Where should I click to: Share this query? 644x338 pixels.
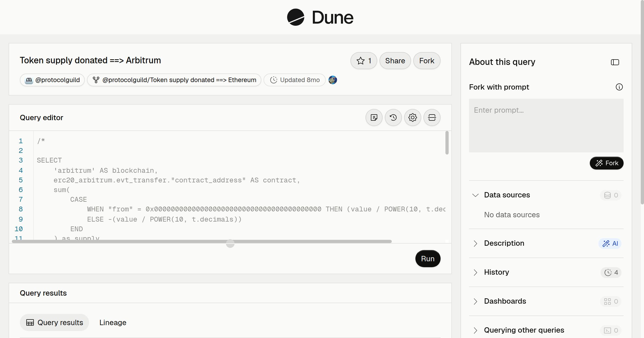coord(395,61)
